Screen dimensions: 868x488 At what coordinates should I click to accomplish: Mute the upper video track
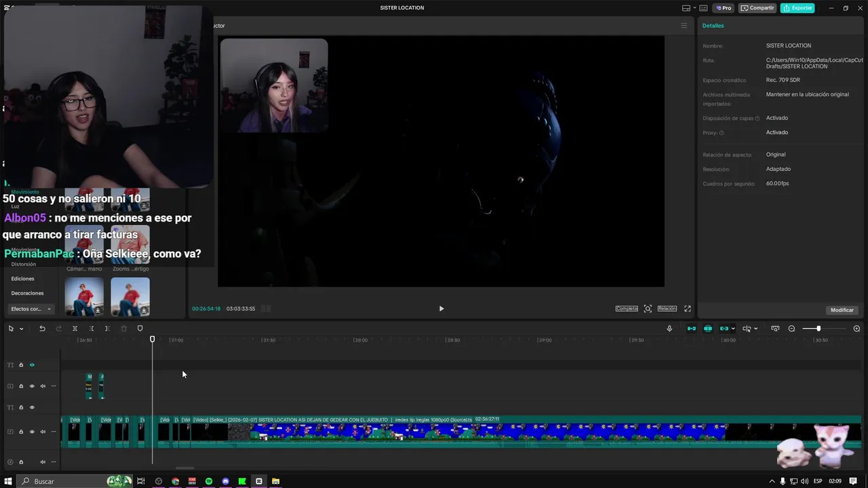click(43, 386)
